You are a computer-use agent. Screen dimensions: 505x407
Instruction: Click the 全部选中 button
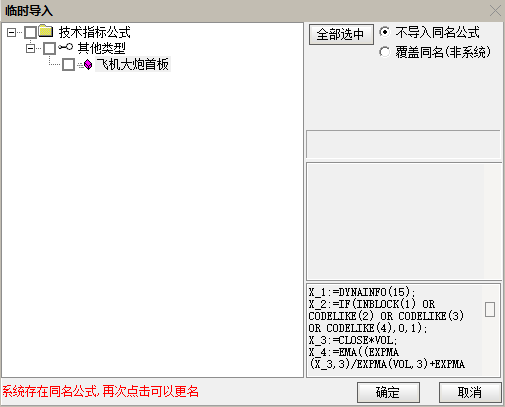341,34
